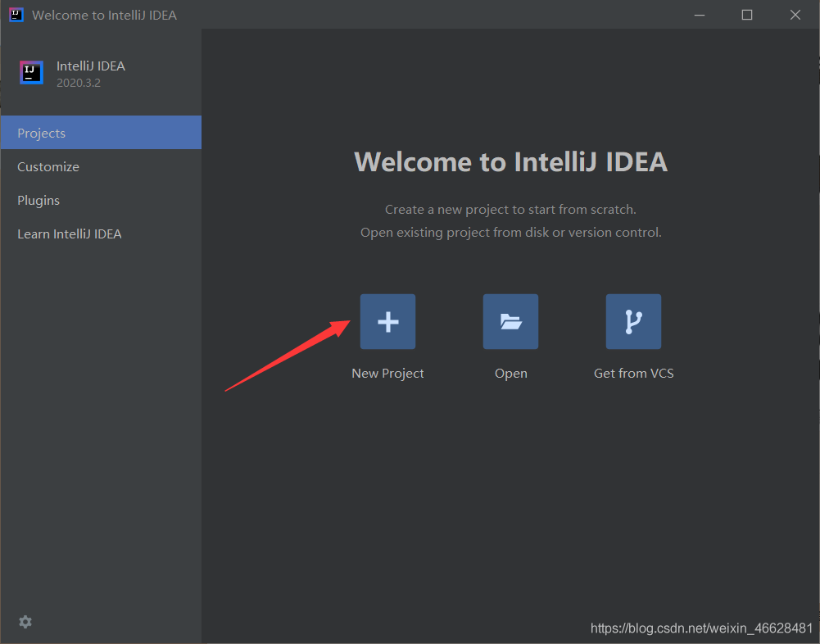The image size is (820, 644).
Task: Click the Open label below the folder icon
Action: 510,373
